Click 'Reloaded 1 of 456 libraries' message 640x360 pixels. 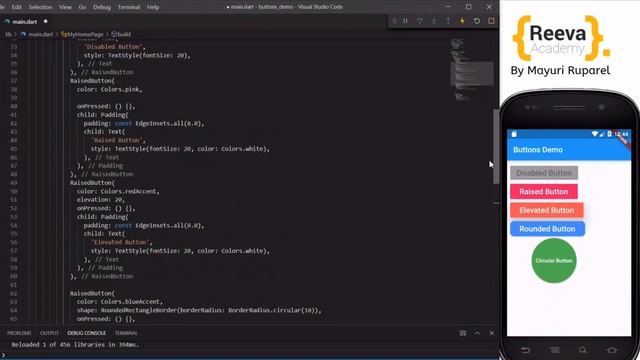(75, 344)
